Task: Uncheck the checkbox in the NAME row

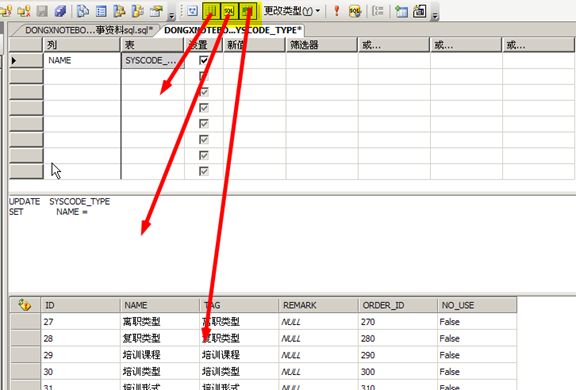Action: point(204,60)
